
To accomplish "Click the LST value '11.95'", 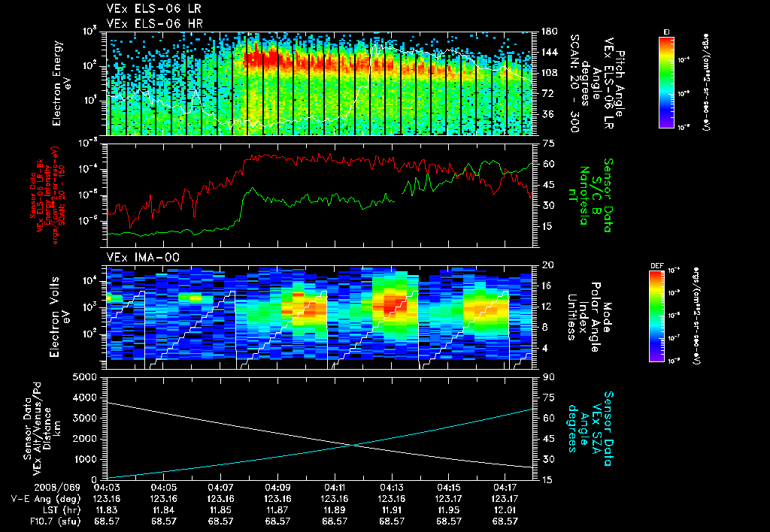I will click(448, 510).
